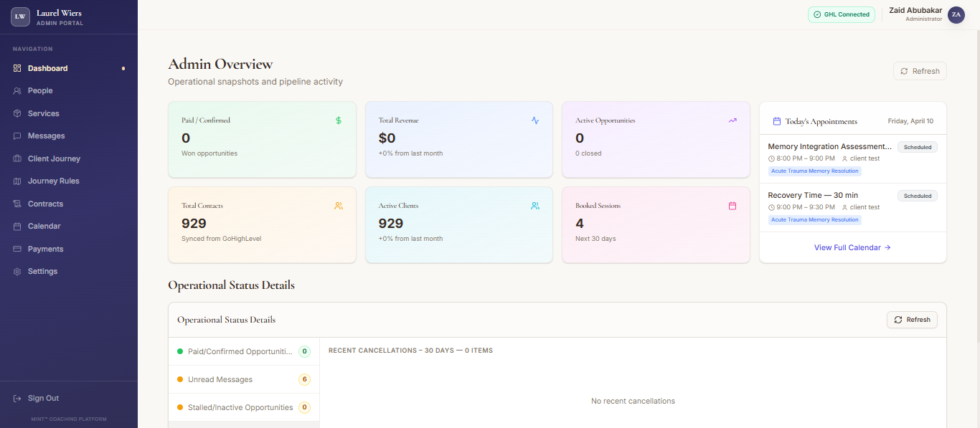Viewport: 980px width, 428px height.
Task: Refresh the Operational Status Details panel
Action: pyautogui.click(x=912, y=320)
